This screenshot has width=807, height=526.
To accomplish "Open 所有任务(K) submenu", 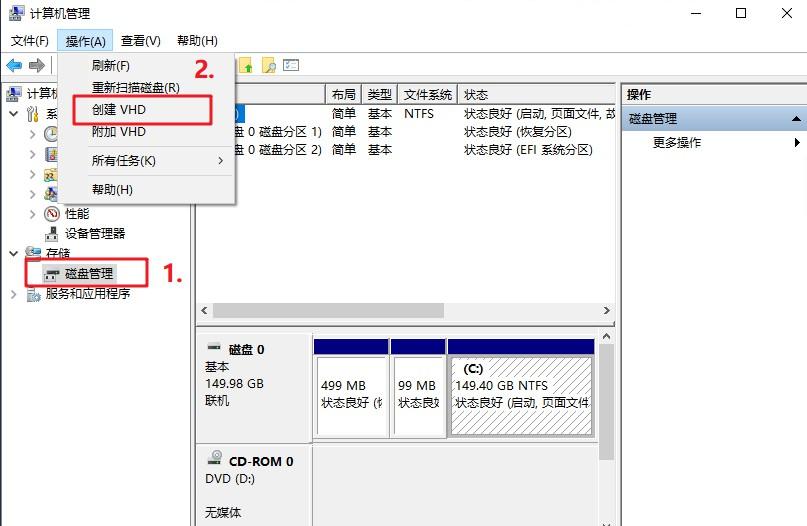I will [147, 161].
